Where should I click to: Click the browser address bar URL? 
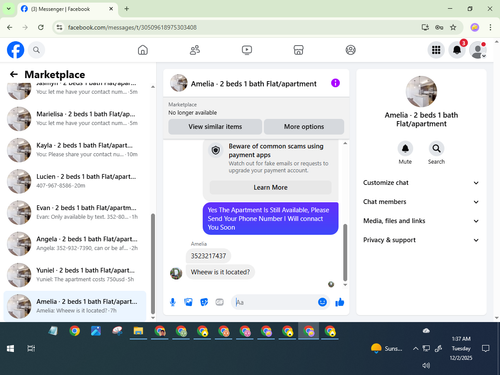132,27
